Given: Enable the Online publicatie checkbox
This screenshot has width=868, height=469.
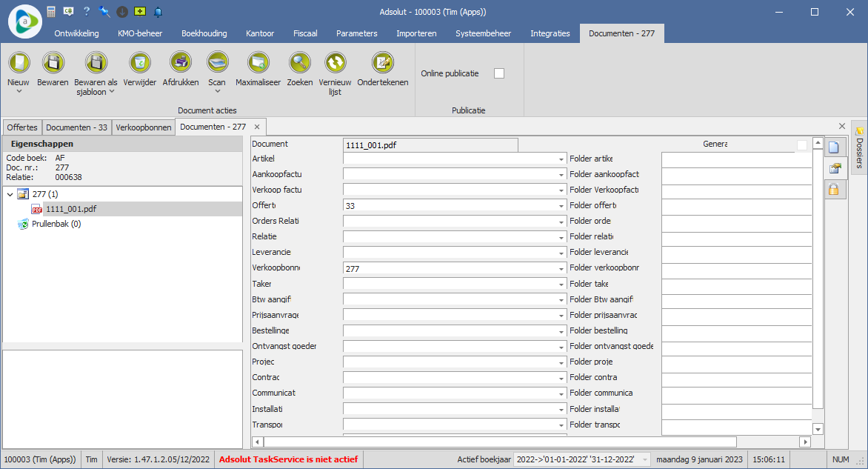Looking at the screenshot, I should point(499,73).
